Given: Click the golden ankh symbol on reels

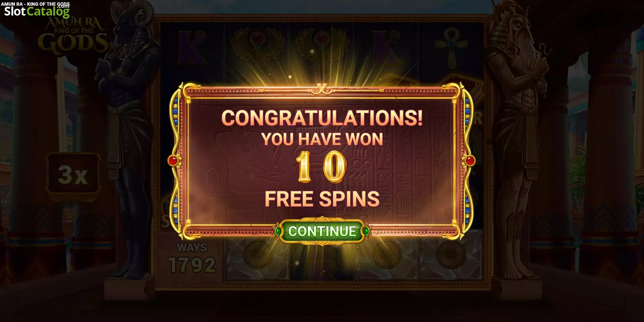Looking at the screenshot, I should [452, 47].
